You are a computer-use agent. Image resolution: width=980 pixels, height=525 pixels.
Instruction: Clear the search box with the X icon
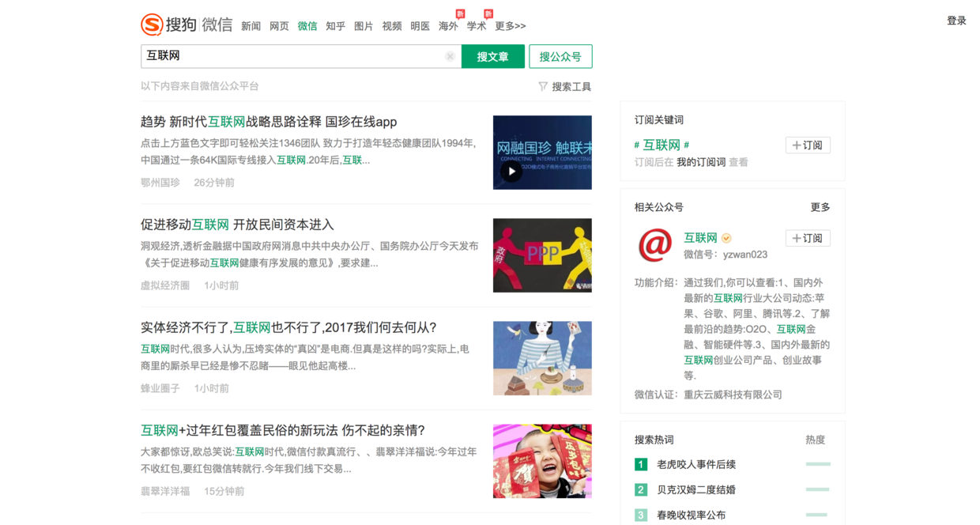click(450, 56)
